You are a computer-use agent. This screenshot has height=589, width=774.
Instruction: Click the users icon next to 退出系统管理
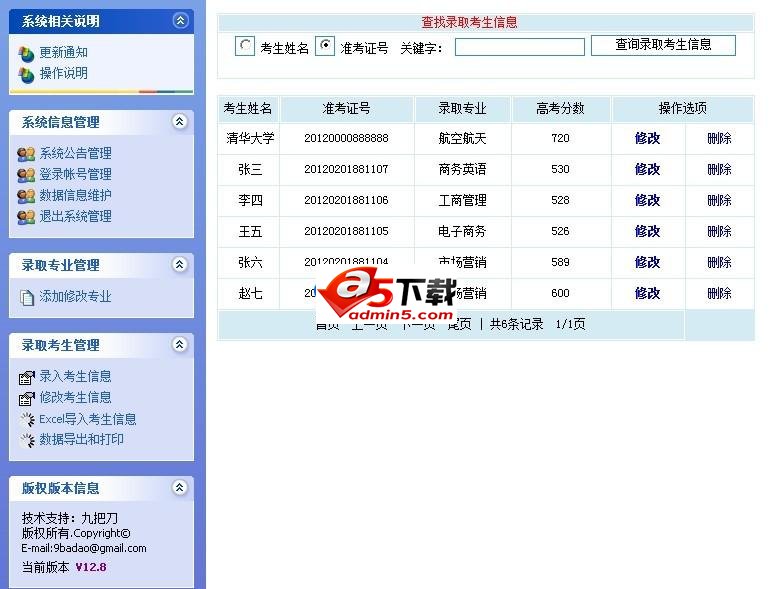pos(26,217)
